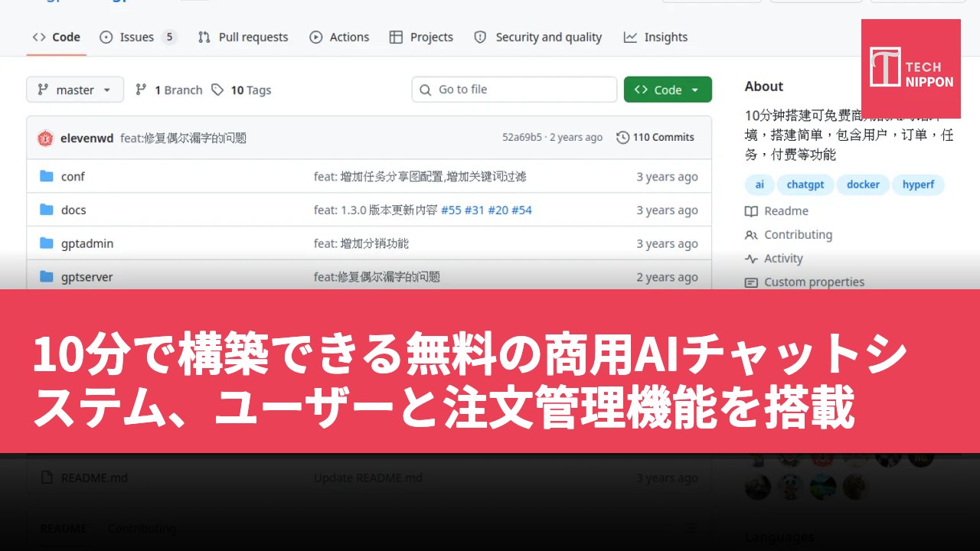
Task: Go to the Pull requests tab
Action: point(243,37)
